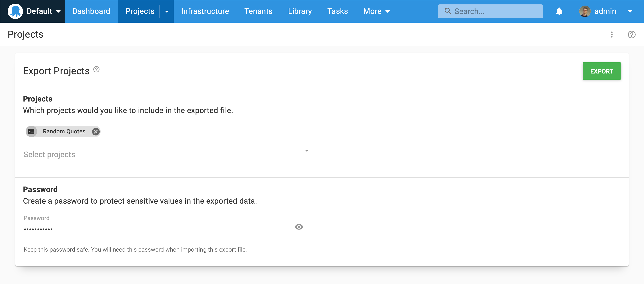Open the Projects page overflow menu

tap(612, 34)
